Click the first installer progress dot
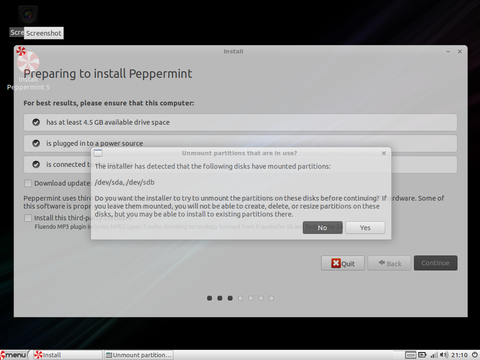Image resolution: width=480 pixels, height=360 pixels. (x=209, y=298)
